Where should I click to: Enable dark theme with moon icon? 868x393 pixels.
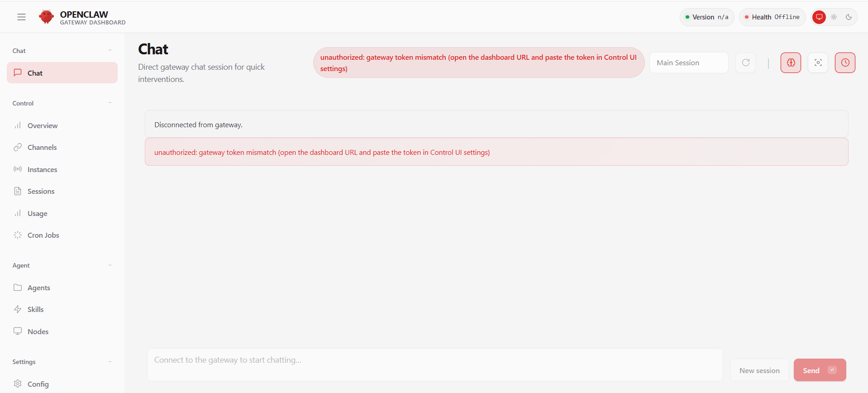coord(849,17)
